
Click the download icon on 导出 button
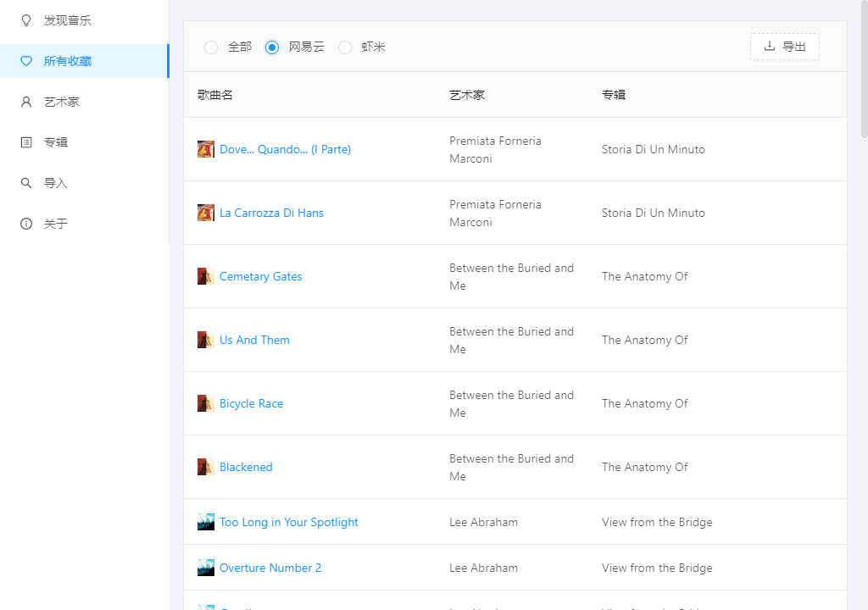(x=770, y=47)
